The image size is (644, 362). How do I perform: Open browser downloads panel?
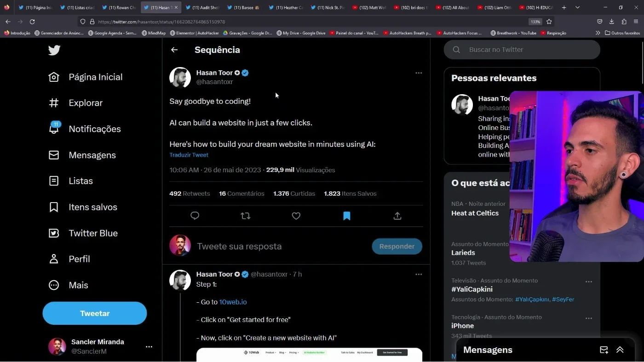[612, 22]
